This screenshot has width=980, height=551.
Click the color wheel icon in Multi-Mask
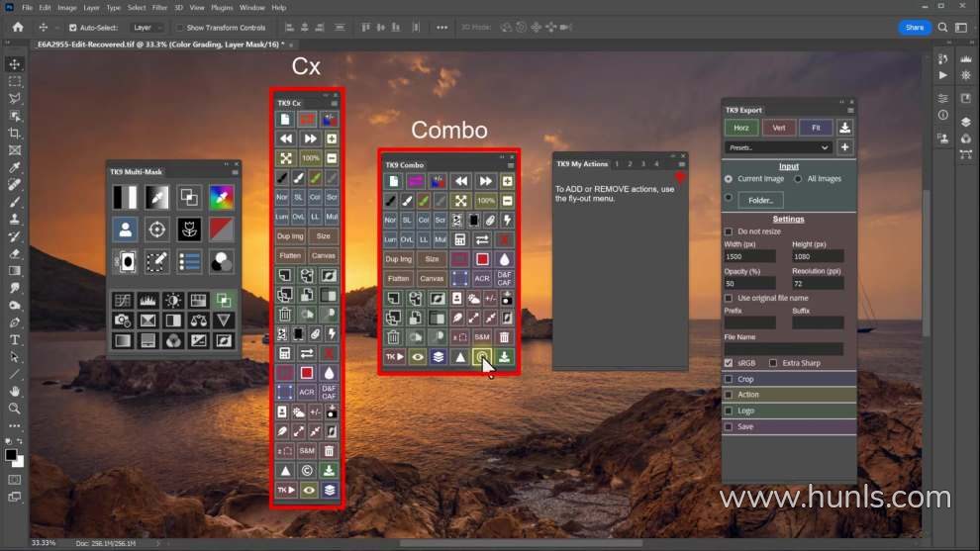click(x=222, y=198)
